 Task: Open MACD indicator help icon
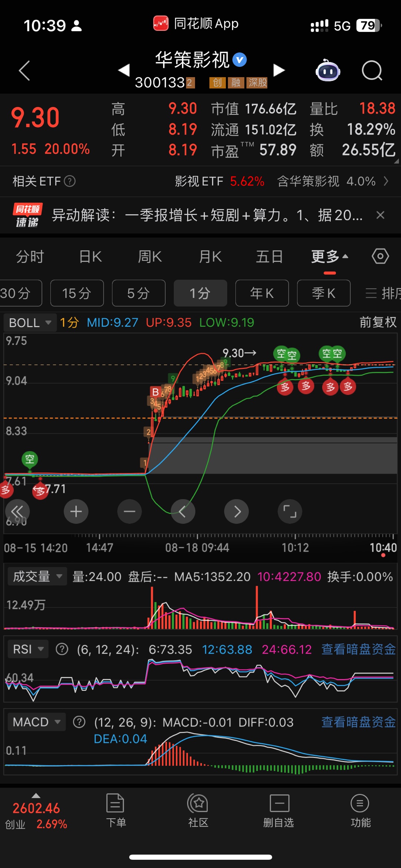[79, 722]
